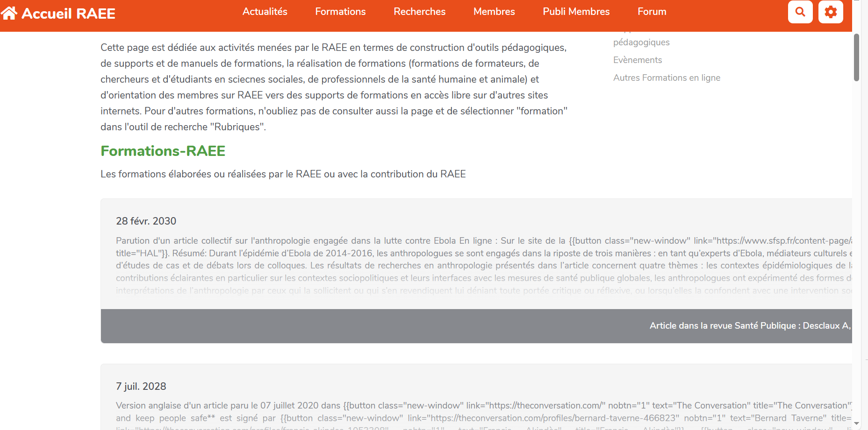Click the scrollbar down arrow
The image size is (868, 430).
pos(856,423)
